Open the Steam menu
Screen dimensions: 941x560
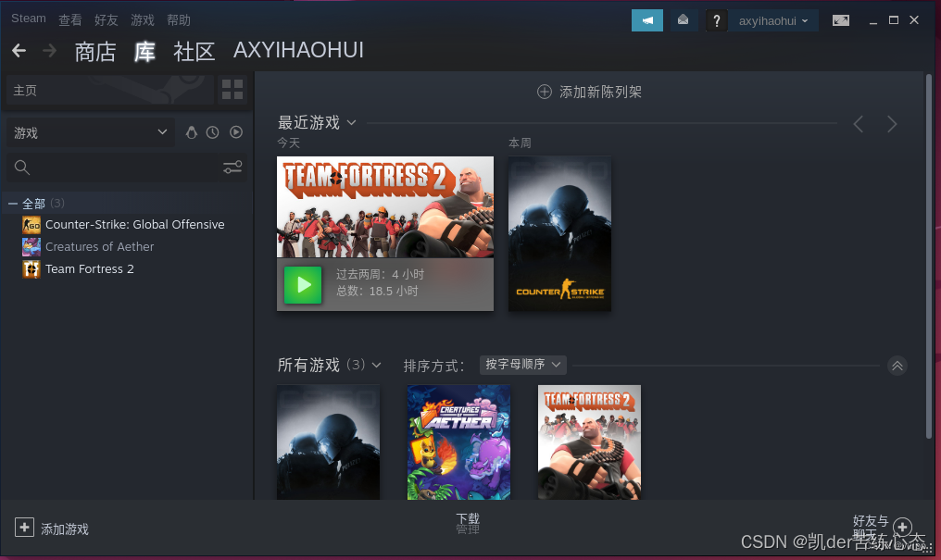(x=28, y=19)
